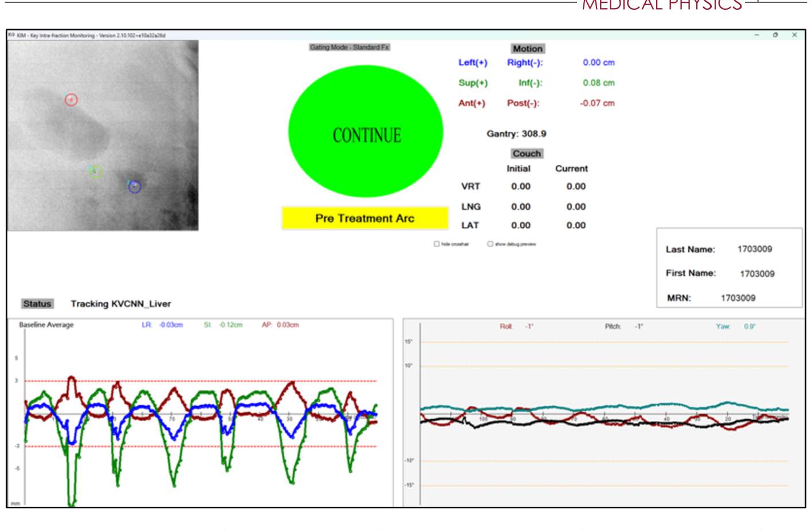Click the green CONTINUE button
The image size is (812, 530).
point(366,131)
